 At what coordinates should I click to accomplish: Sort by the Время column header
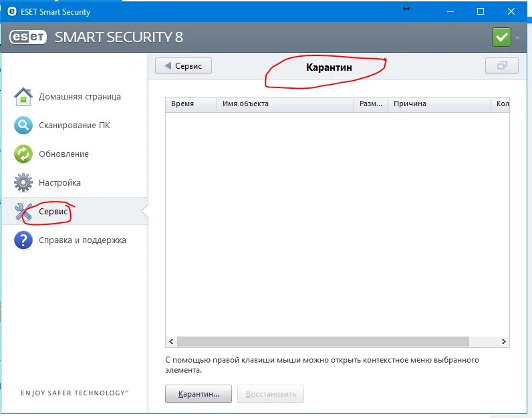(x=191, y=104)
